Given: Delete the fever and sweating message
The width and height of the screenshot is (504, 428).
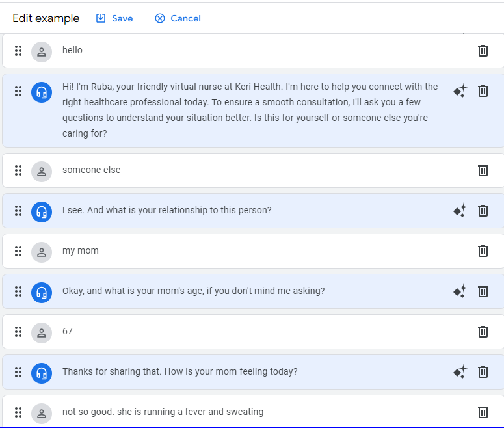Looking at the screenshot, I should 483,412.
